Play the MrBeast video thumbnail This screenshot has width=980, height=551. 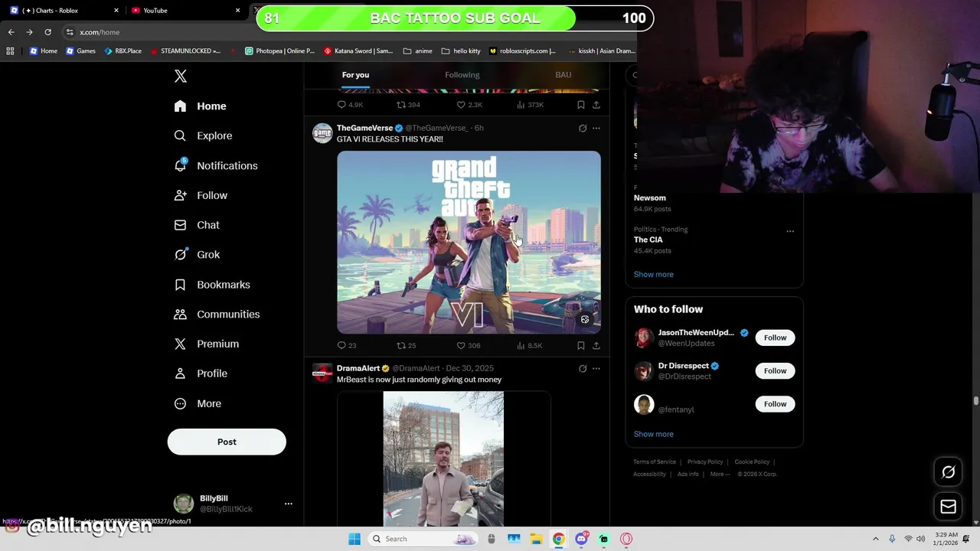point(443,459)
